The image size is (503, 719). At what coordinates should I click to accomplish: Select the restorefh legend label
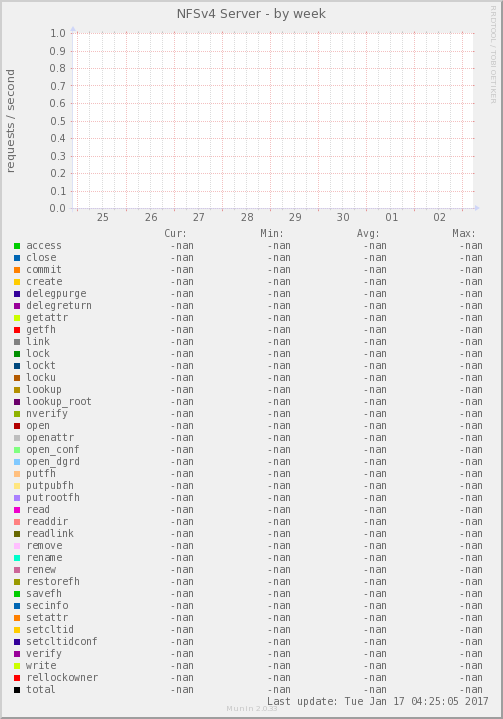tap(53, 581)
